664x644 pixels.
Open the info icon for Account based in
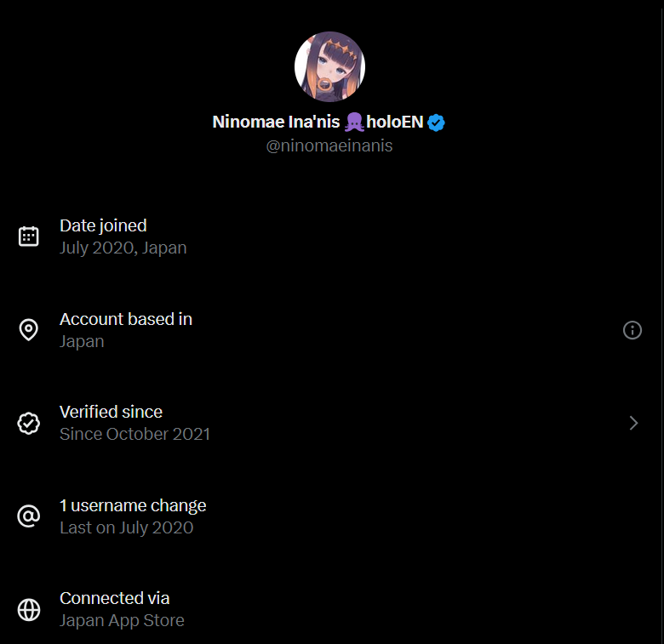pos(633,330)
